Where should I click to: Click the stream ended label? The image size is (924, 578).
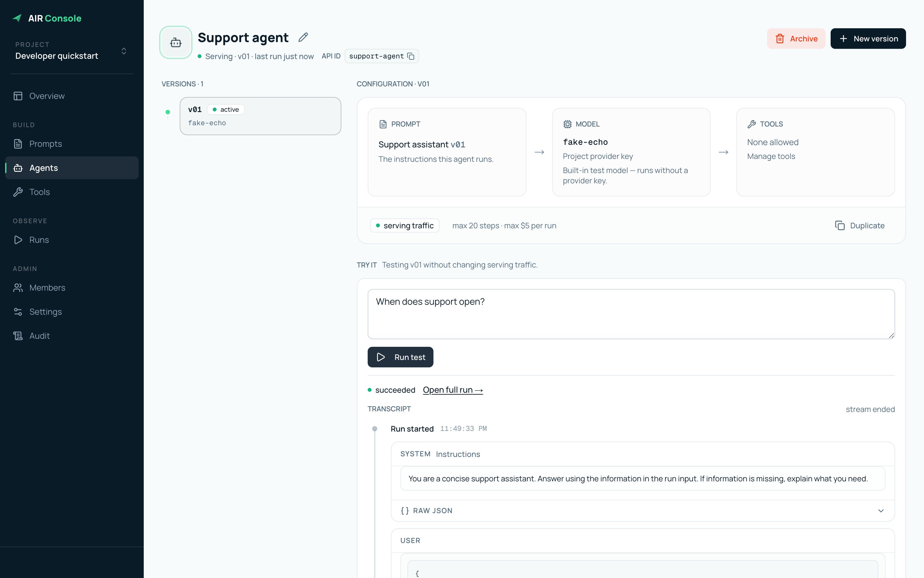(870, 409)
